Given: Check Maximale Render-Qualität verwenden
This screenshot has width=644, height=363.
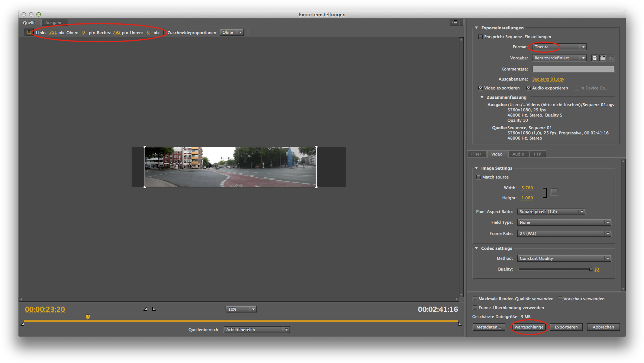Looking at the screenshot, I should pos(475,299).
